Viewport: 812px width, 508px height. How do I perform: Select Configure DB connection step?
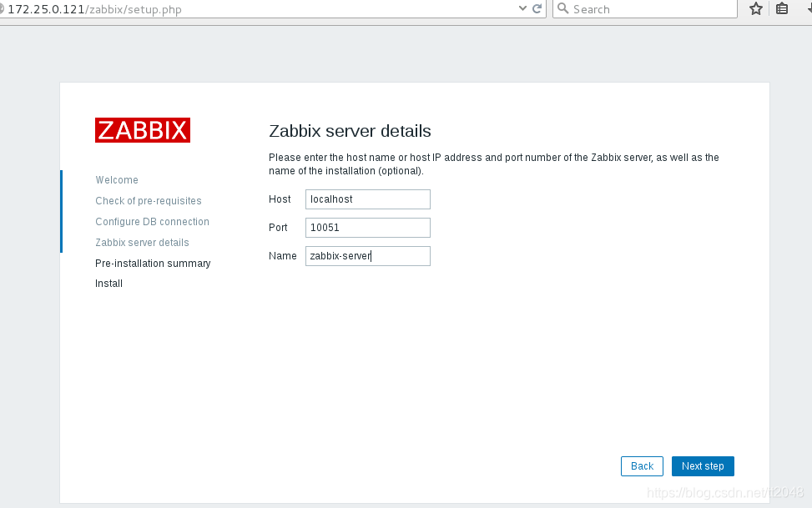coord(152,222)
